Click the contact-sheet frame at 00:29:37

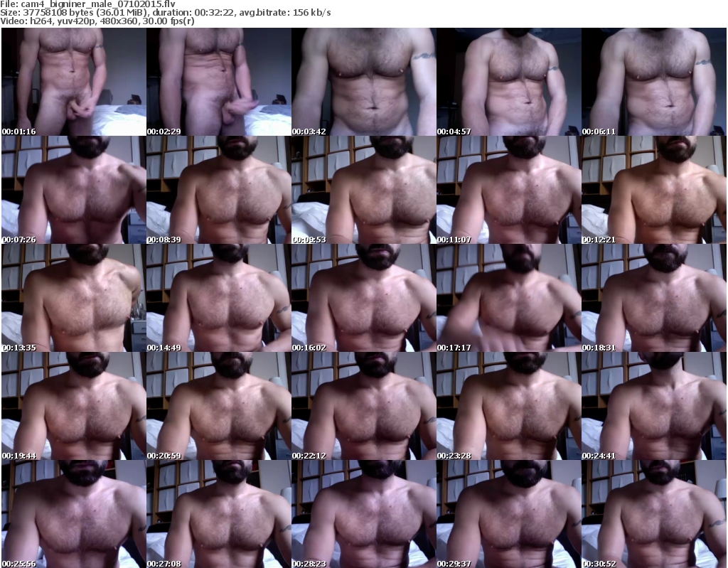509,514
